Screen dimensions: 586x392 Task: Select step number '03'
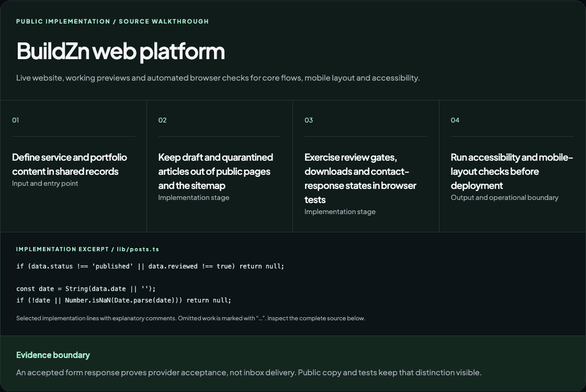pos(308,120)
